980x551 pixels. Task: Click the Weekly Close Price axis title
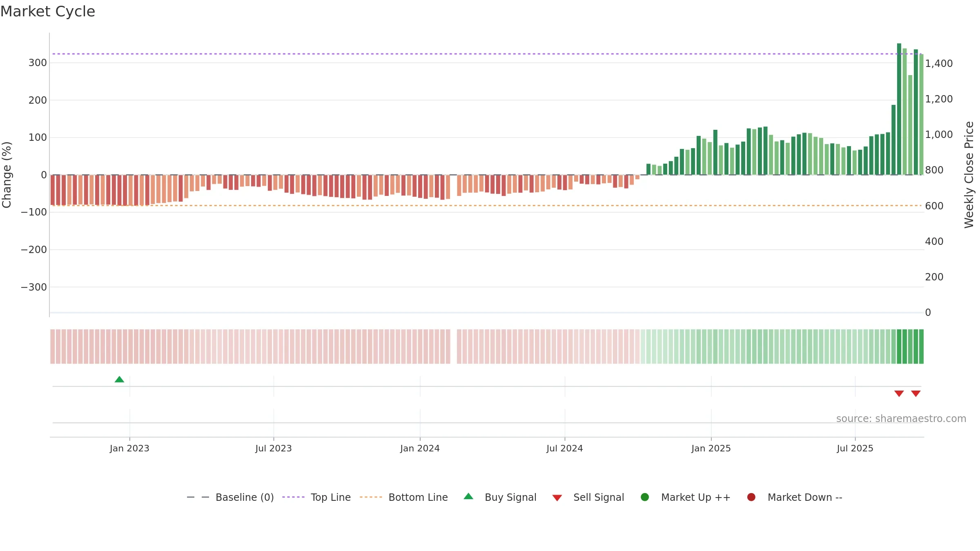click(969, 175)
